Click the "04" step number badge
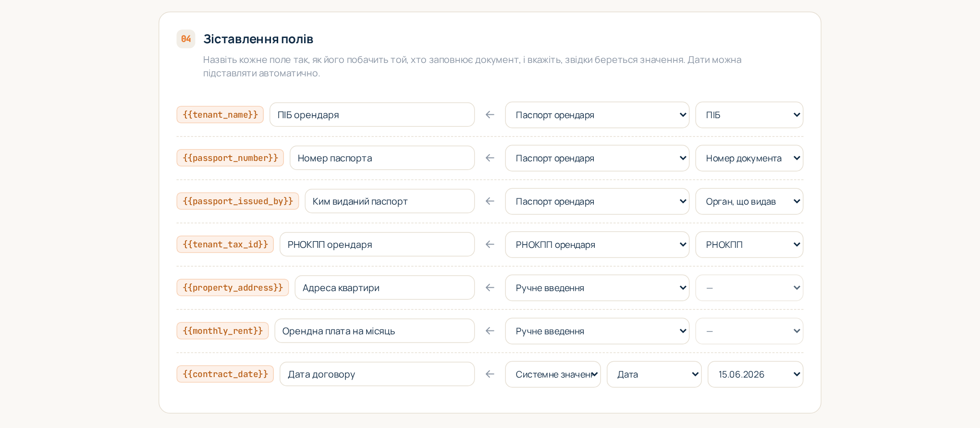Screen dimensions: 980x428 point(186,39)
